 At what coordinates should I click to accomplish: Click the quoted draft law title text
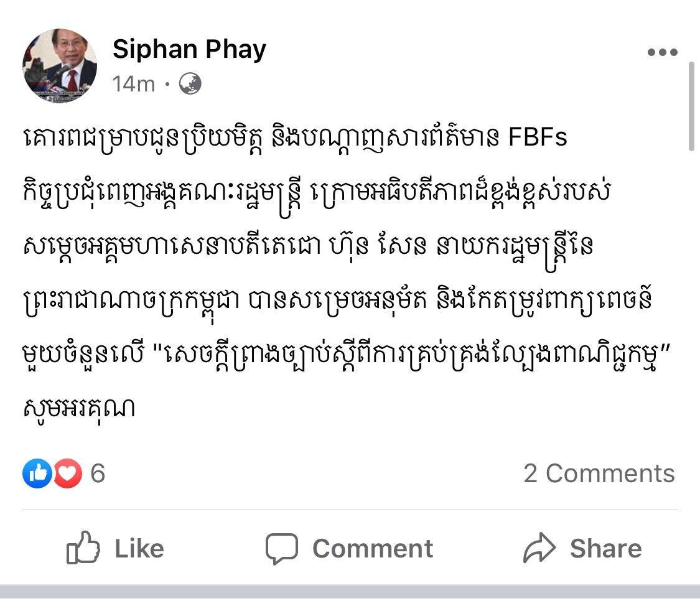(x=412, y=355)
